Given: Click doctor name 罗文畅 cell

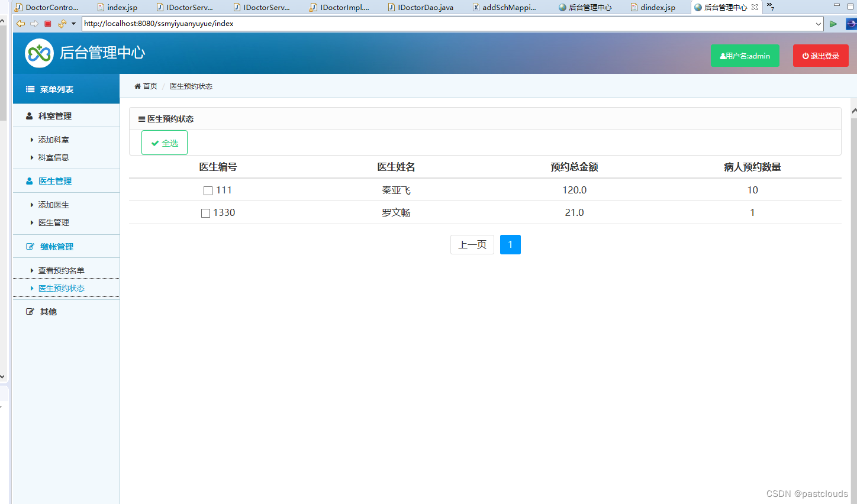Looking at the screenshot, I should [x=396, y=212].
